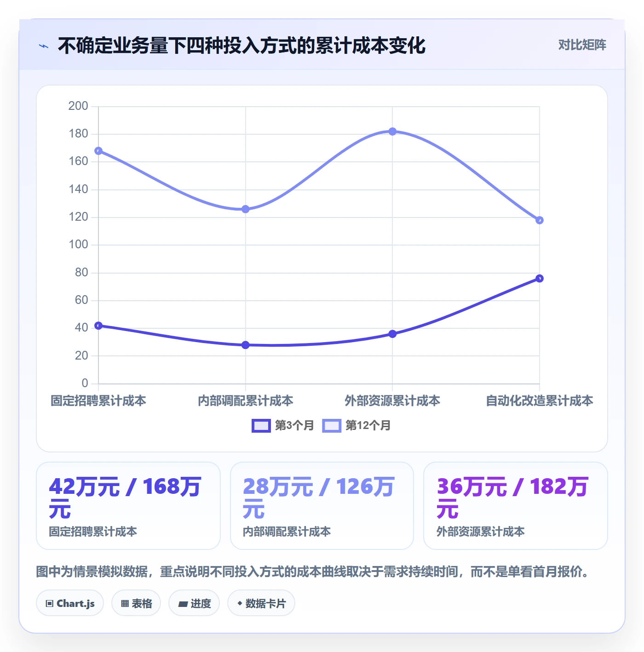
Task: Select the 表格 tag chip
Action: click(x=136, y=603)
